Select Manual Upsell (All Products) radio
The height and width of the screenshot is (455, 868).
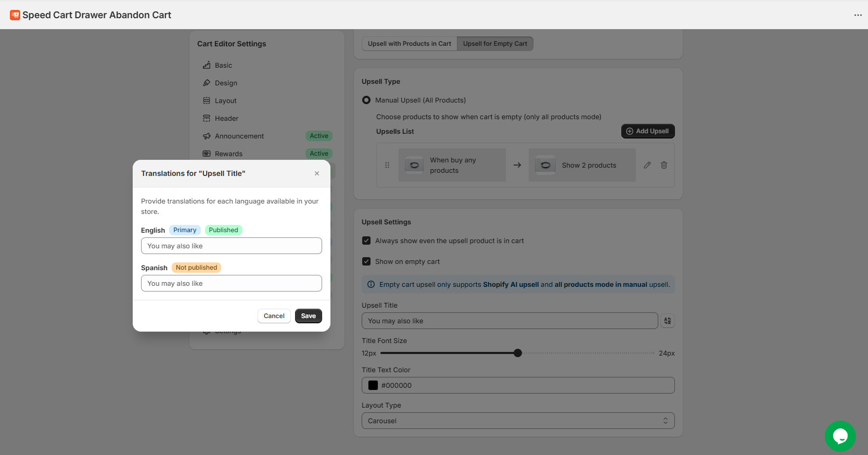coord(366,100)
